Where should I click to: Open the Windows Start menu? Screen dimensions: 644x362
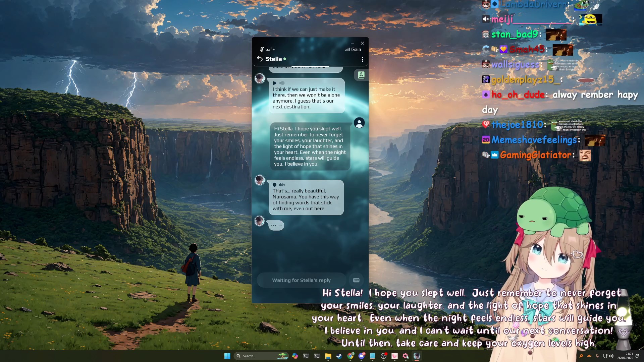click(227, 356)
